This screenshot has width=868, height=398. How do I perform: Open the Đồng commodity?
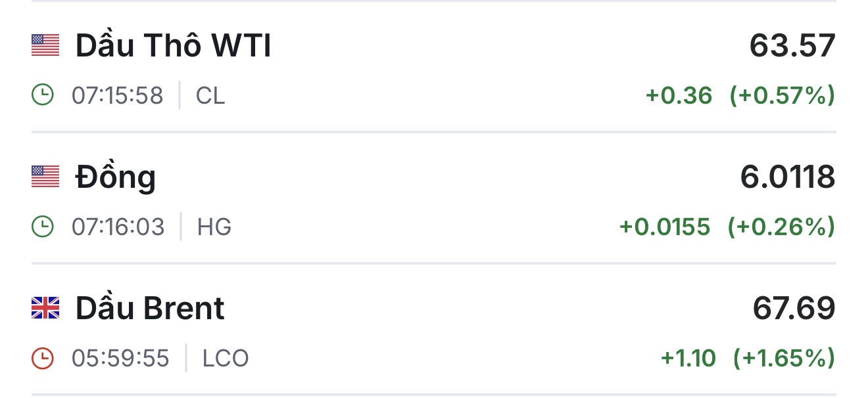(x=116, y=177)
